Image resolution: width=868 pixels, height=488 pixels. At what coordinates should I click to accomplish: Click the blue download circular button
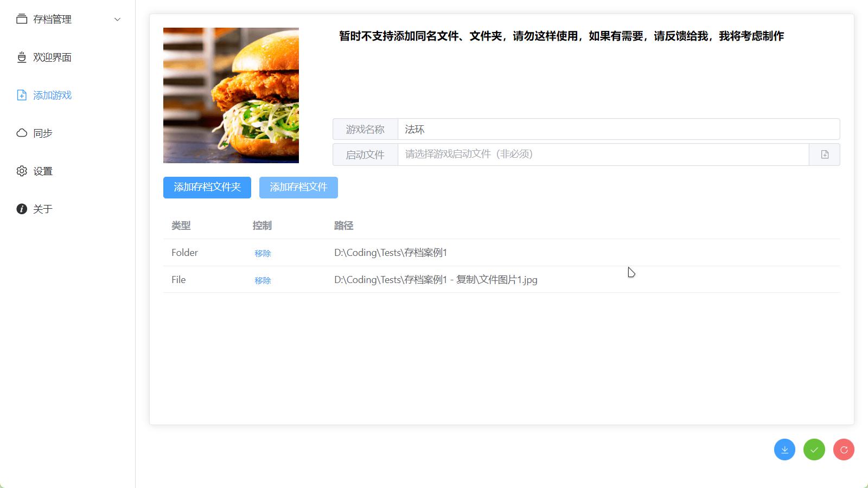point(784,450)
